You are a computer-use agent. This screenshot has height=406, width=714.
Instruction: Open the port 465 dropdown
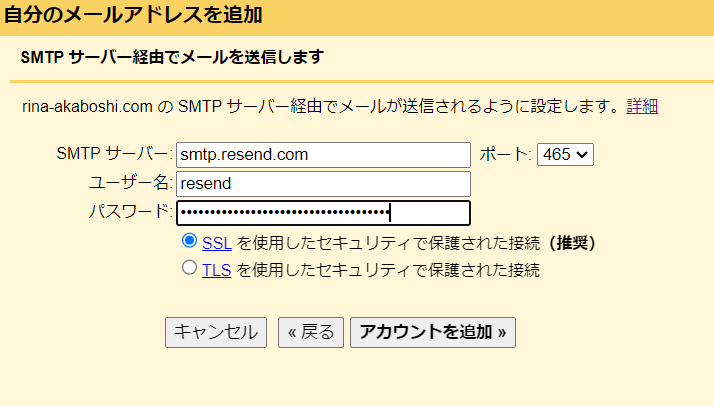pos(565,154)
